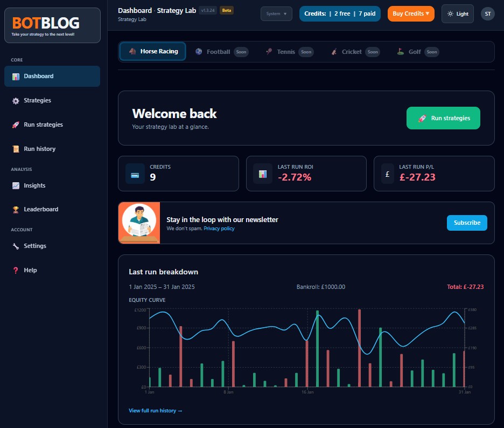This screenshot has height=428, width=504.
Task: Open the Privacy policy link
Action: pos(219,228)
